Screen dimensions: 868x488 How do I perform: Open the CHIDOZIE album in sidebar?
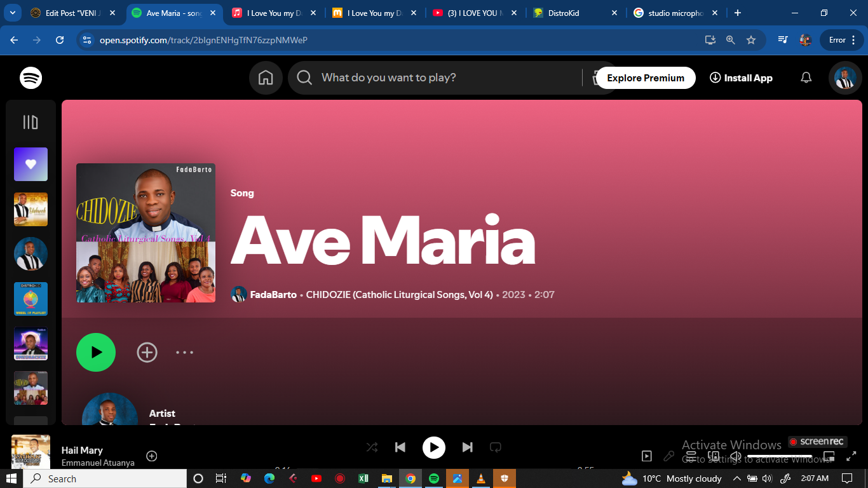pos(31,389)
